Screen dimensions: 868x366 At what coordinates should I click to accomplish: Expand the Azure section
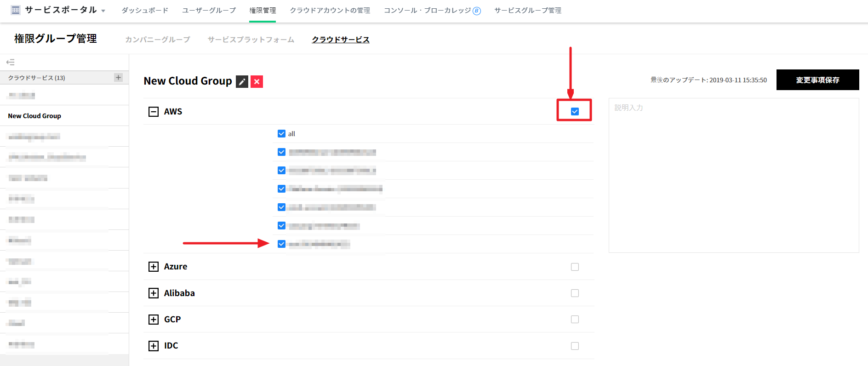(153, 267)
